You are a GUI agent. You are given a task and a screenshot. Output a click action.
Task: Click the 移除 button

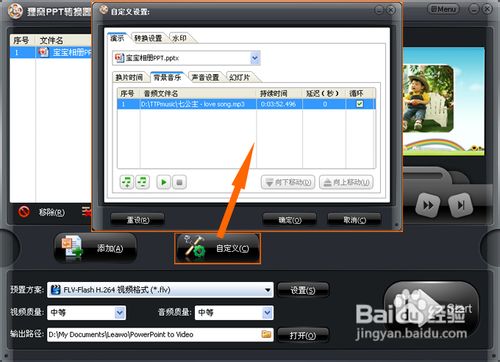52,212
